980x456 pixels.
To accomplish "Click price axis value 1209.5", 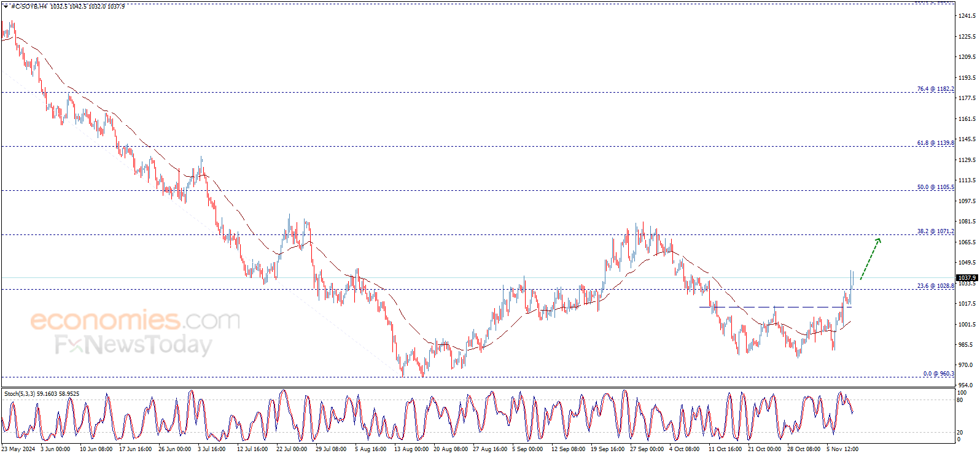I will pyautogui.click(x=967, y=57).
